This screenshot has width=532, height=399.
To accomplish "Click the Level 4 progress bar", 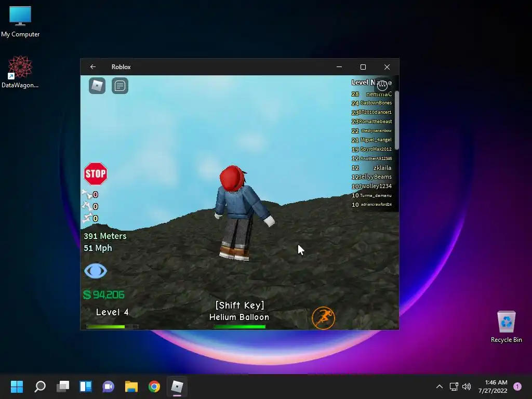I will pos(112,327).
